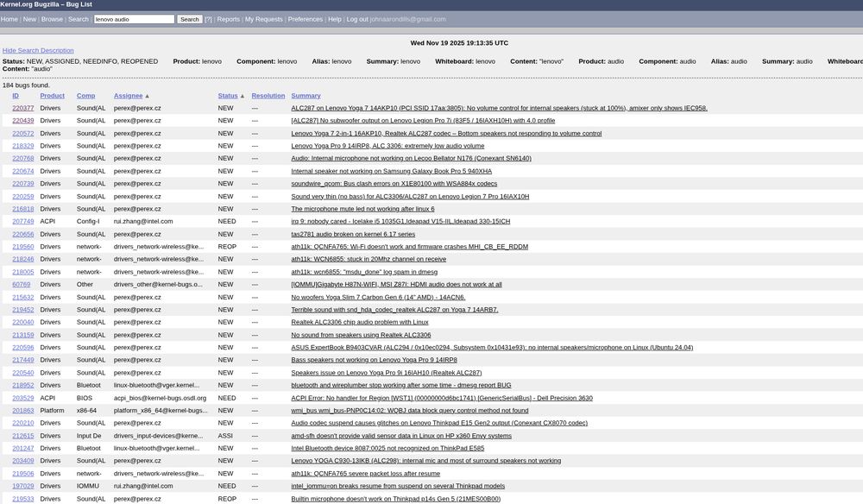Viewport: 863px width, 504px height.
Task: Open bug ID 220259
Action: (23, 197)
